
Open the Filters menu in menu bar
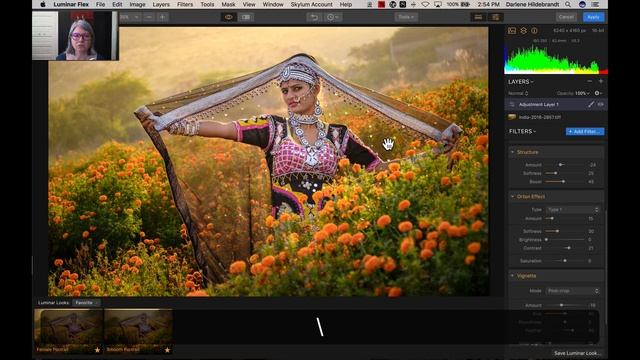click(185, 4)
